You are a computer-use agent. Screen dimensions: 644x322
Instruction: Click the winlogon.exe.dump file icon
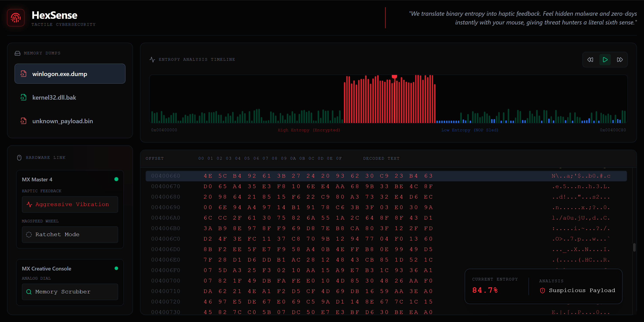23,74
